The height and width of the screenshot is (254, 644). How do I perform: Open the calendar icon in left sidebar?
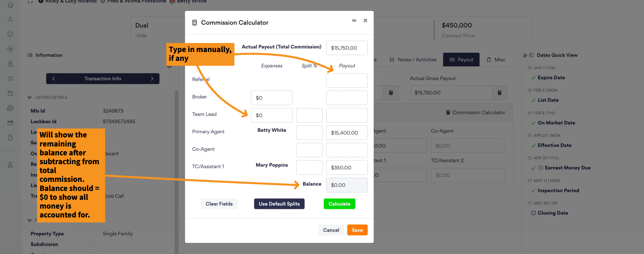tap(10, 93)
